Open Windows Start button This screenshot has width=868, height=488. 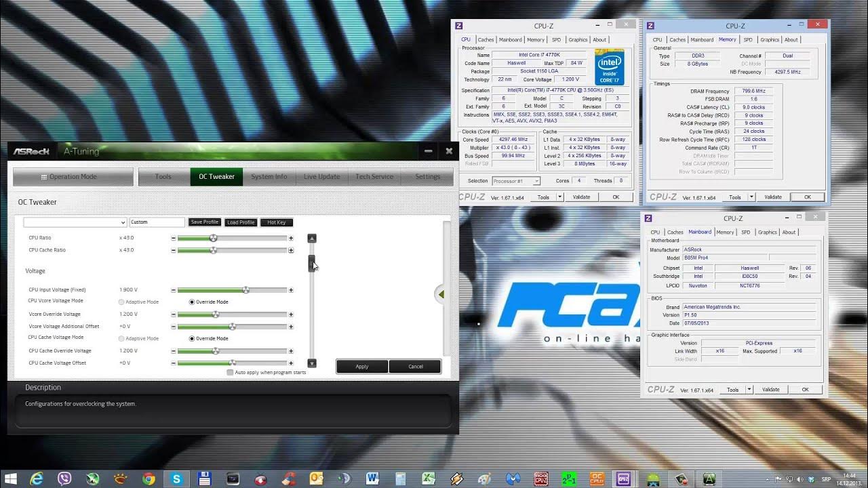point(11,479)
